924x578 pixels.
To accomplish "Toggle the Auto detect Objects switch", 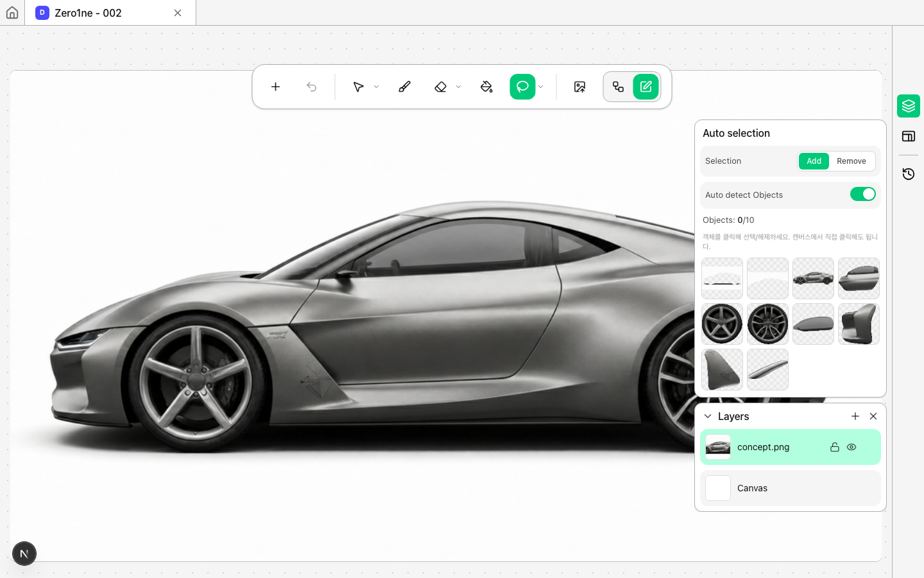I will [862, 194].
